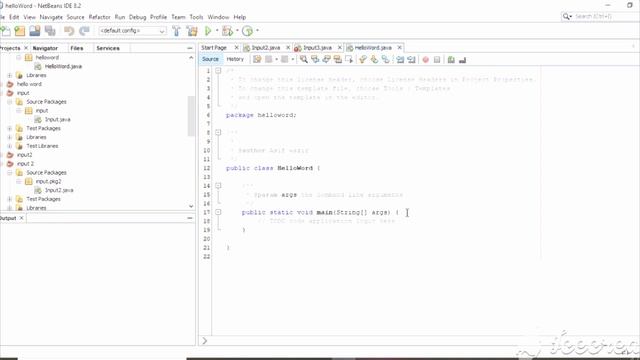Viewport: 640px width, 360px height.
Task: Click the Clean and Build icon
Action: [x=192, y=31]
